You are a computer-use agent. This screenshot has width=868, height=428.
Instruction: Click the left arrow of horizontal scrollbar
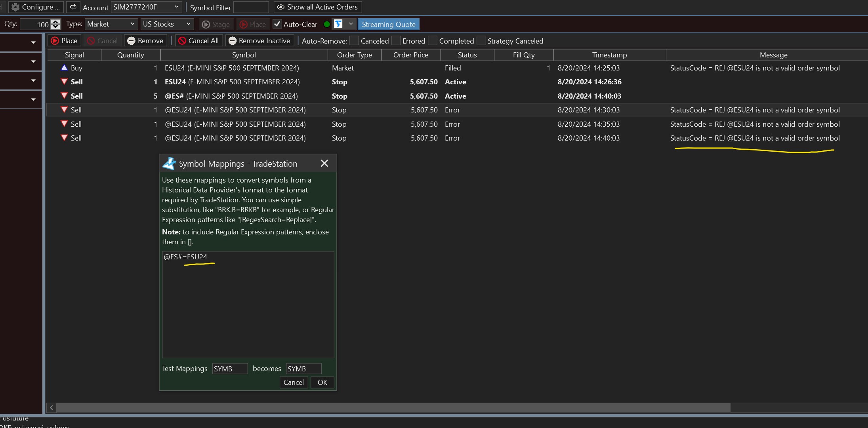point(52,407)
